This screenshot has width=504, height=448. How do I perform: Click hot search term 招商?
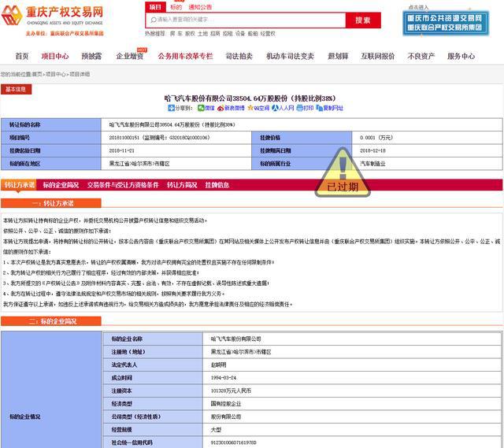215,33
